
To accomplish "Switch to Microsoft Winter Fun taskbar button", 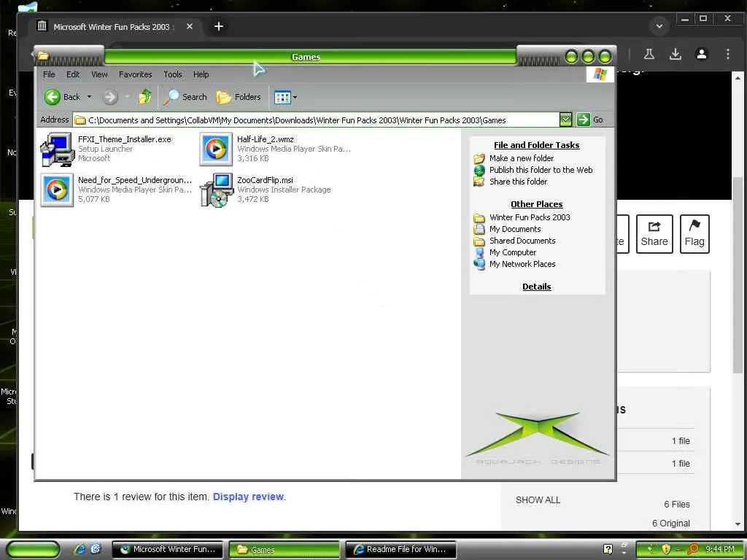I will pos(167,550).
